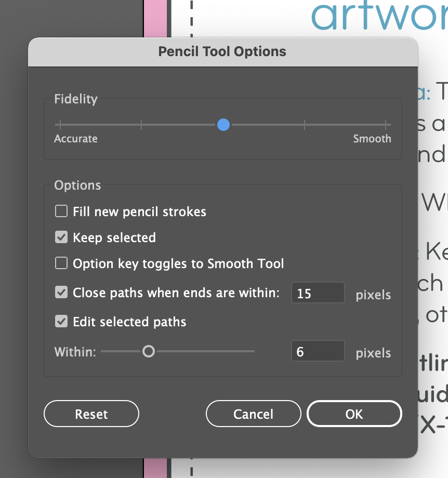Screen dimensions: 448x478
Task: Click the Accurate end of the Fidelity slider
Action: point(60,125)
